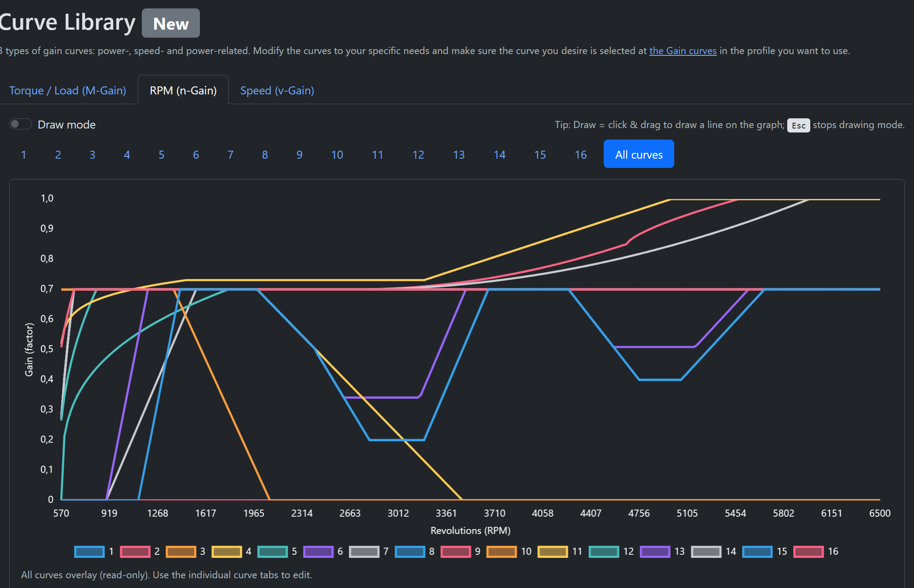Image resolution: width=914 pixels, height=588 pixels.
Task: Go to curve 16
Action: pyautogui.click(x=580, y=155)
